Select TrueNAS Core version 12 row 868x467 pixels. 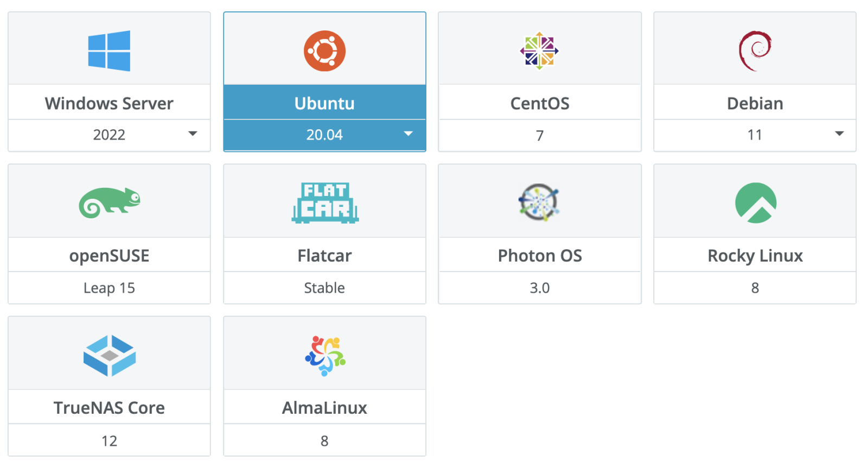(109, 440)
